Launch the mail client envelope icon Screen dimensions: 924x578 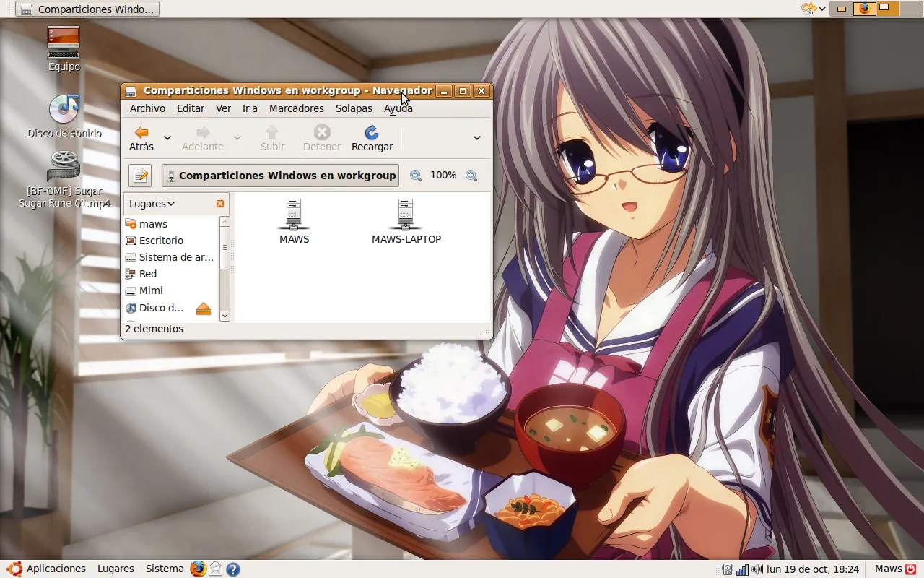(x=215, y=569)
